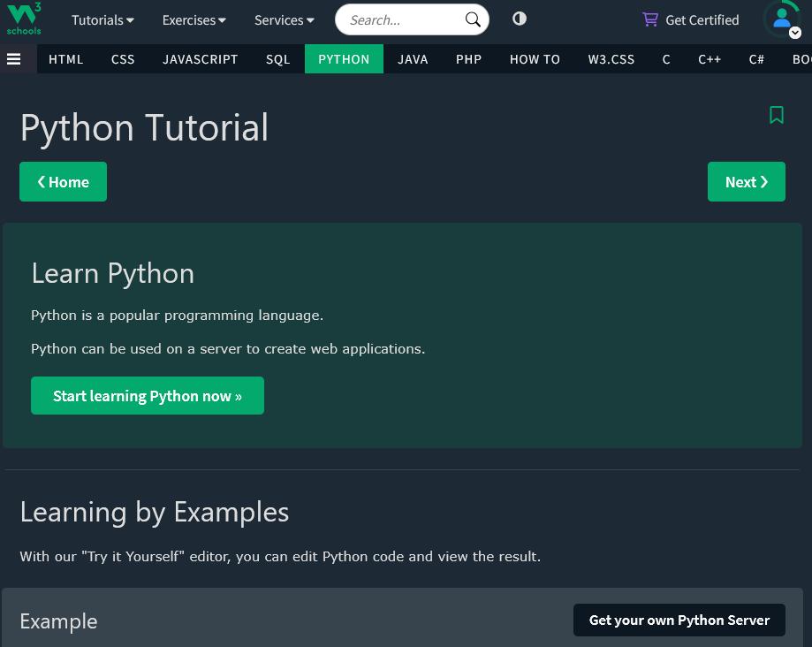
Task: Expand the profile dropdown arrow
Action: pos(795,33)
